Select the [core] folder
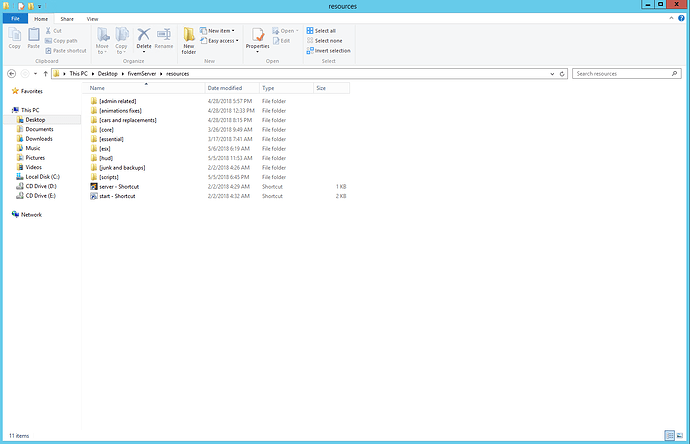Image resolution: width=690 pixels, height=444 pixels. click(x=102, y=130)
